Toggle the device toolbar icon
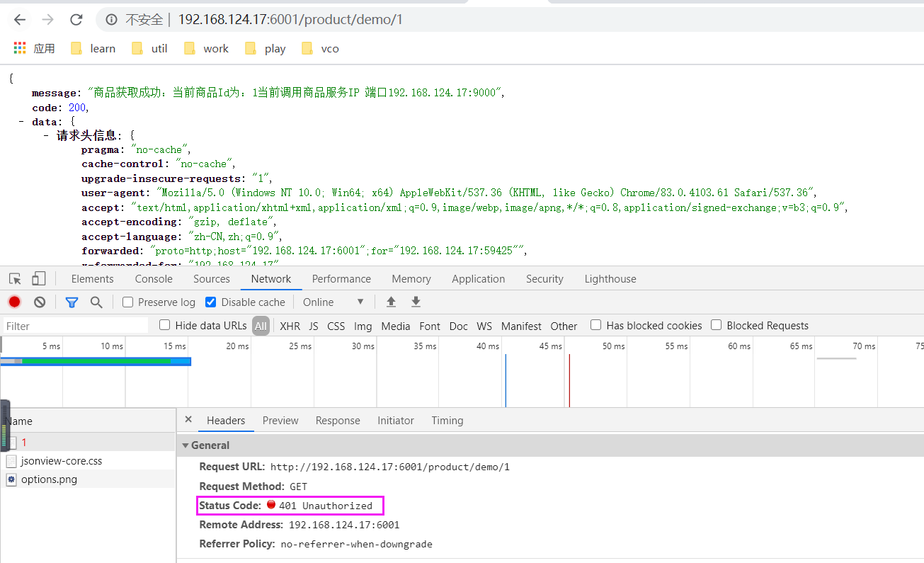The image size is (924, 563). 38,278
